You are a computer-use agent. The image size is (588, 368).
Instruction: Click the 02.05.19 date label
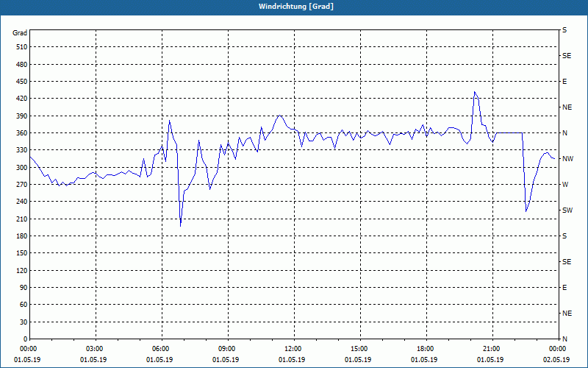556,360
